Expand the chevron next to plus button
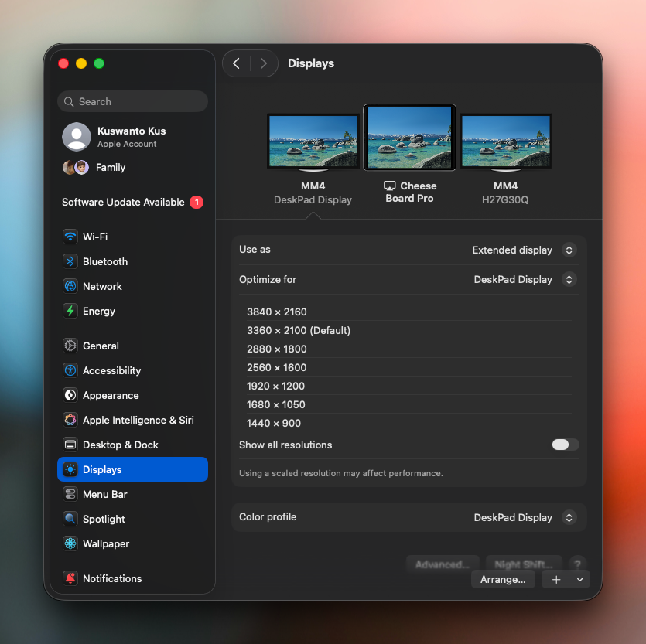The image size is (646, 644). pos(580,579)
